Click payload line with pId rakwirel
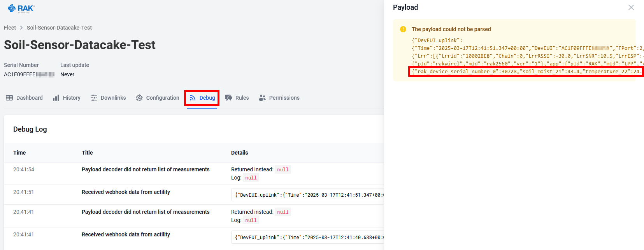This screenshot has height=250, width=644. (x=528, y=63)
